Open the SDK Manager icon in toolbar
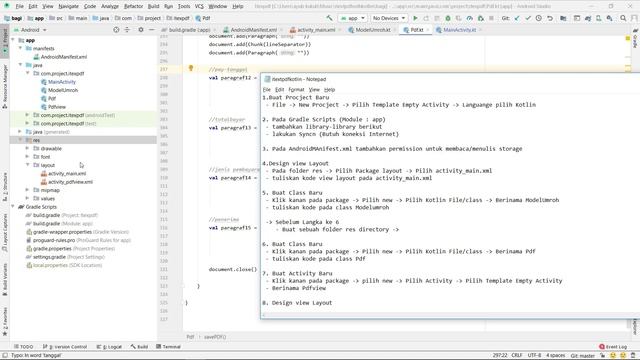Viewport: 640px width, 360px height. click(x=609, y=18)
